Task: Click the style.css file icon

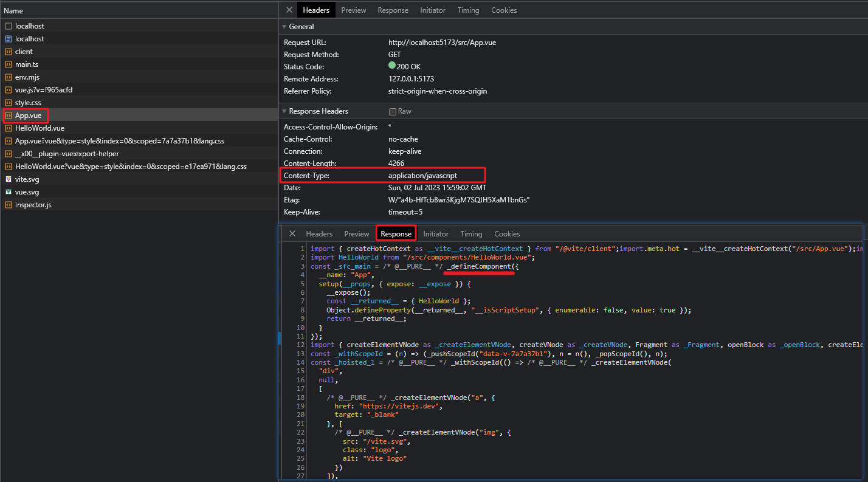Action: click(9, 103)
